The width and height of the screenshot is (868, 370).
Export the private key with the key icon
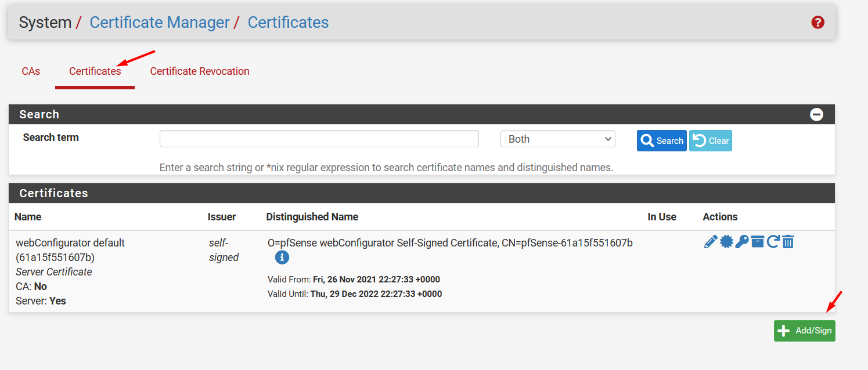tap(741, 242)
